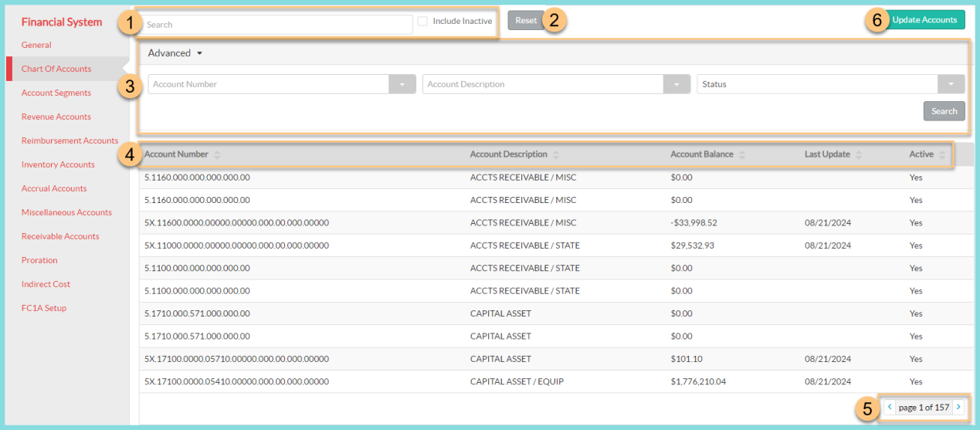
Task: Expand the Advanced search section
Action: 175,53
